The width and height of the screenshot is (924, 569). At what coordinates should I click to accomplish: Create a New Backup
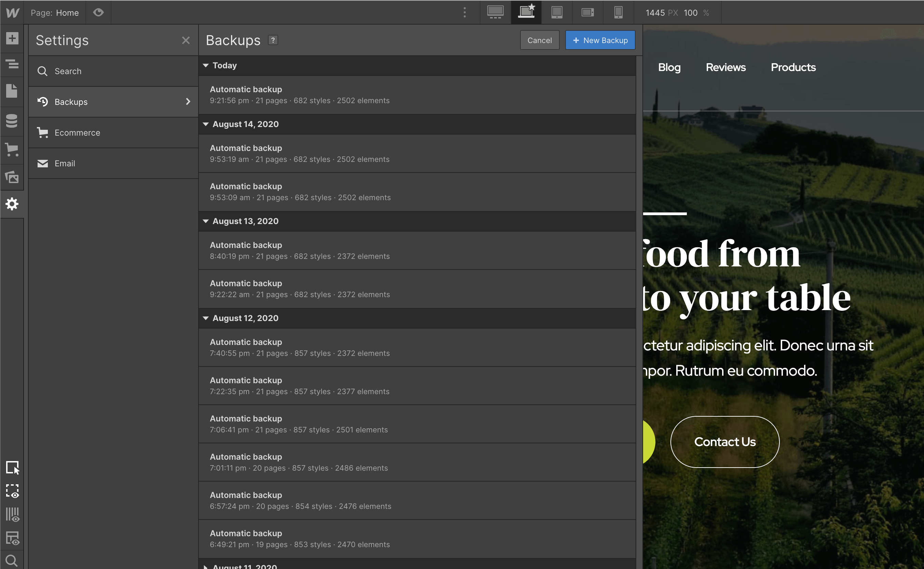600,40
